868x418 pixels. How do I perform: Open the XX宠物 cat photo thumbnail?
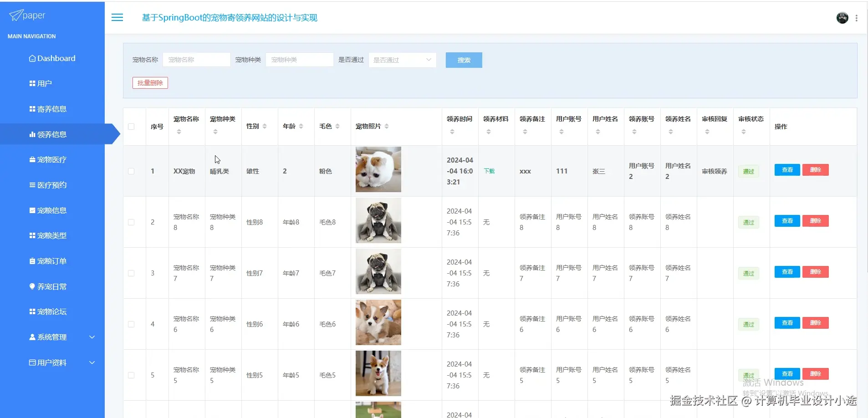(x=378, y=169)
